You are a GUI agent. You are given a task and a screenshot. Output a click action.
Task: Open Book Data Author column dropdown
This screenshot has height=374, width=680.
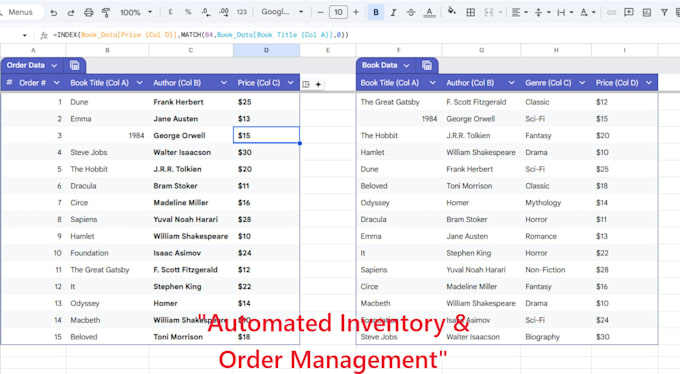pyautogui.click(x=511, y=83)
